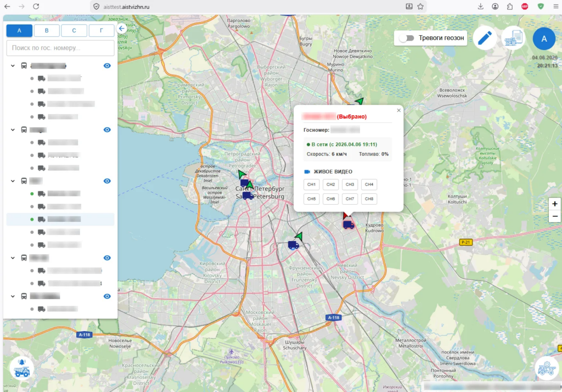Focus the Поиск по гос. номеру field
This screenshot has width=562, height=392.
pos(60,48)
